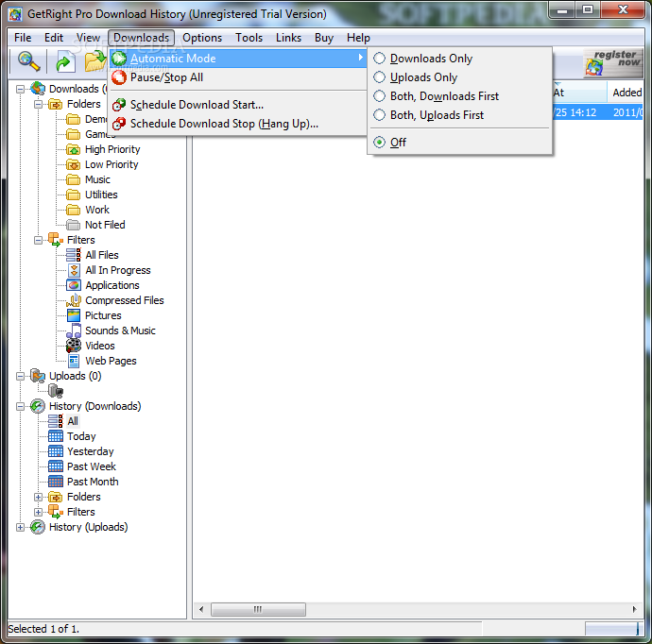Viewport: 652px width, 644px height.
Task: Select the Work folder in tree
Action: pos(97,210)
